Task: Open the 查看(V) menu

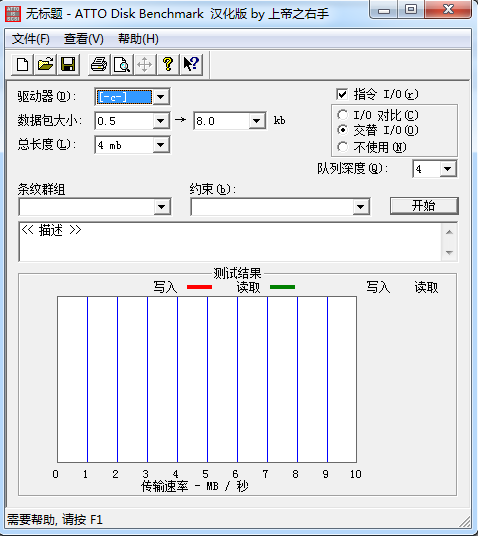Action: click(x=84, y=39)
